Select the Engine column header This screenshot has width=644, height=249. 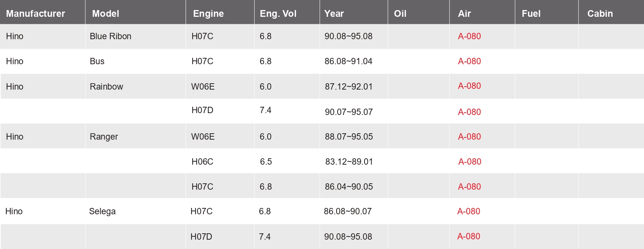(208, 14)
